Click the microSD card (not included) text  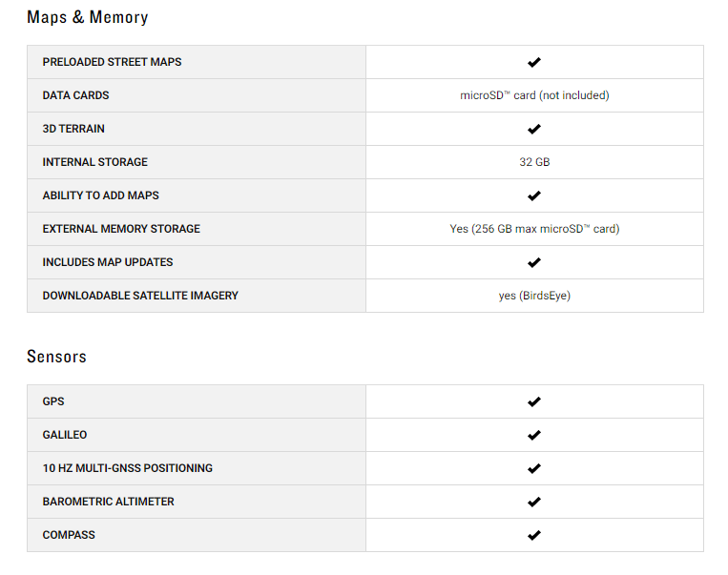coord(534,95)
